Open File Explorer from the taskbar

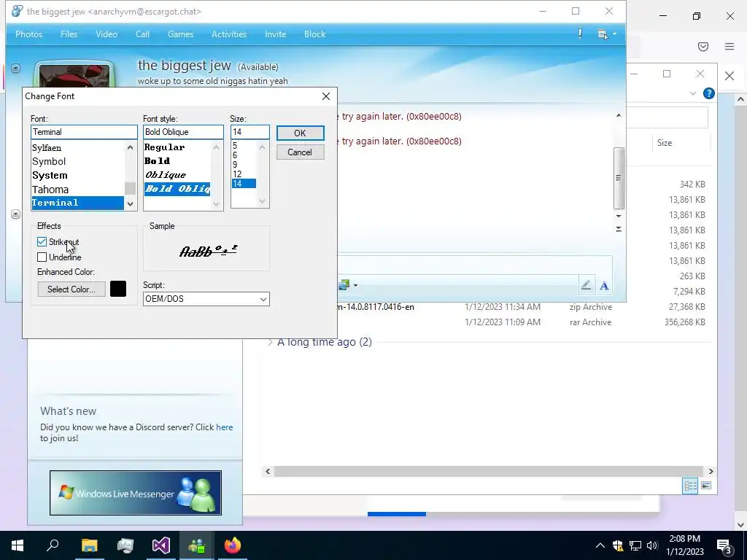pyautogui.click(x=89, y=545)
